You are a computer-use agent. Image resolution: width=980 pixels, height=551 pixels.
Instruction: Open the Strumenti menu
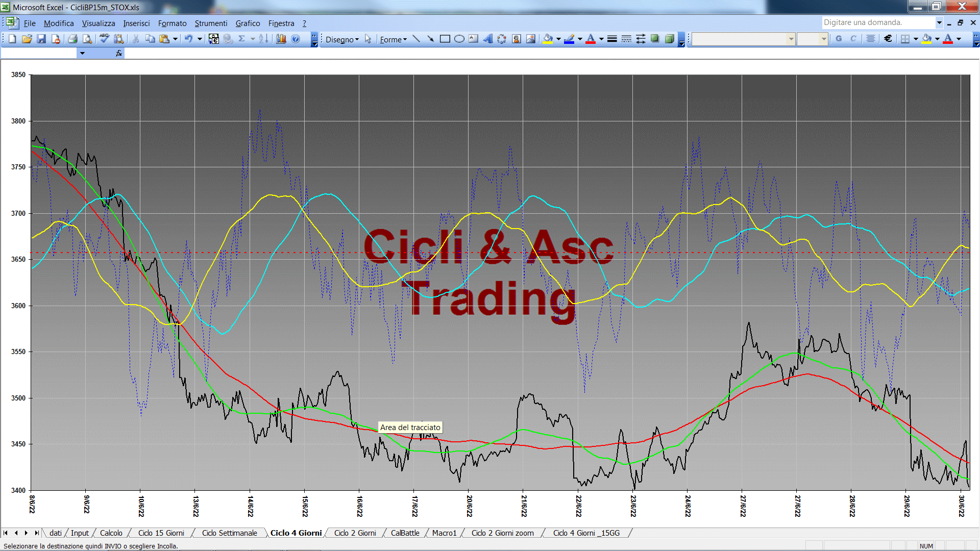(x=211, y=23)
